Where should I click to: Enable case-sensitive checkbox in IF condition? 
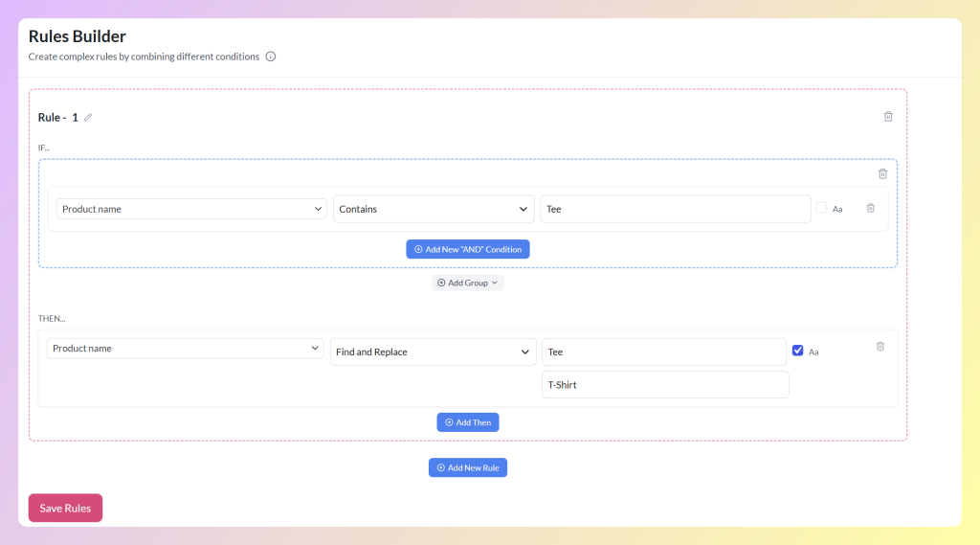(x=821, y=208)
